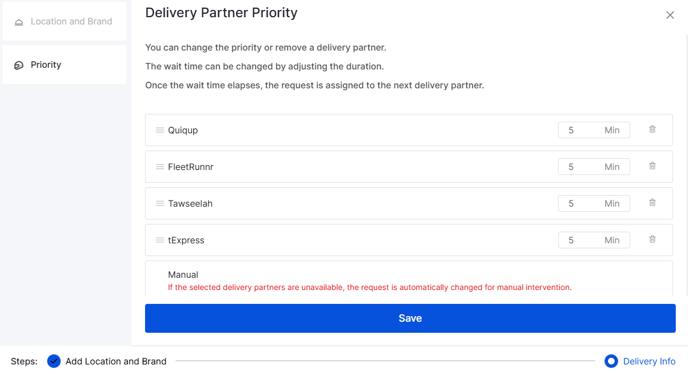This screenshot has height=375, width=688.
Task: Click the Manual fallback row
Action: 409,279
